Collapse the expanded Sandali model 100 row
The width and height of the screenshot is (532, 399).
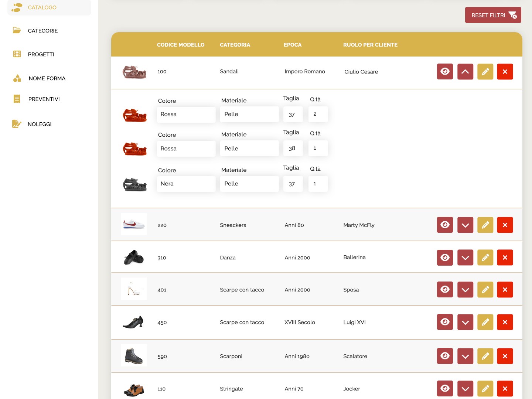pos(465,72)
